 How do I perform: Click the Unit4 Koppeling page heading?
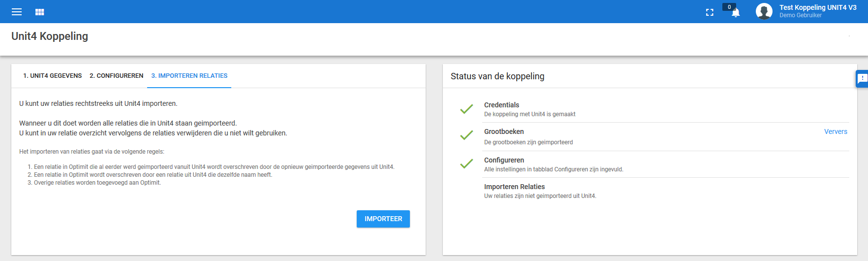[x=50, y=36]
